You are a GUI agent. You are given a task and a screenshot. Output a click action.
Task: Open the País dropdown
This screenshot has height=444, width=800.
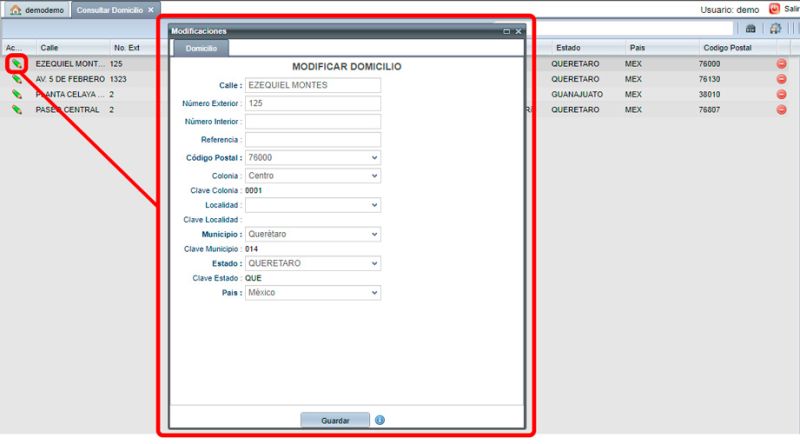point(374,293)
